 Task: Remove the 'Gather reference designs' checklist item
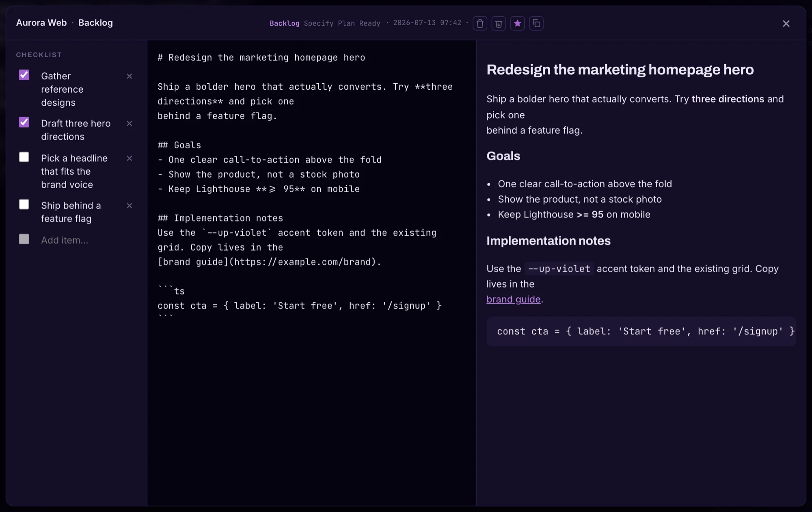click(x=130, y=76)
